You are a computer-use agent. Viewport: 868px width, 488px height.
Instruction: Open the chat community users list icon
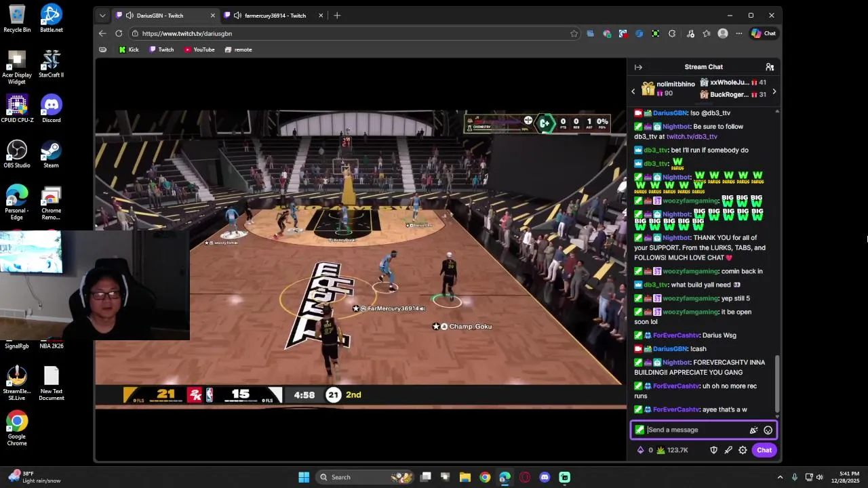click(x=770, y=67)
